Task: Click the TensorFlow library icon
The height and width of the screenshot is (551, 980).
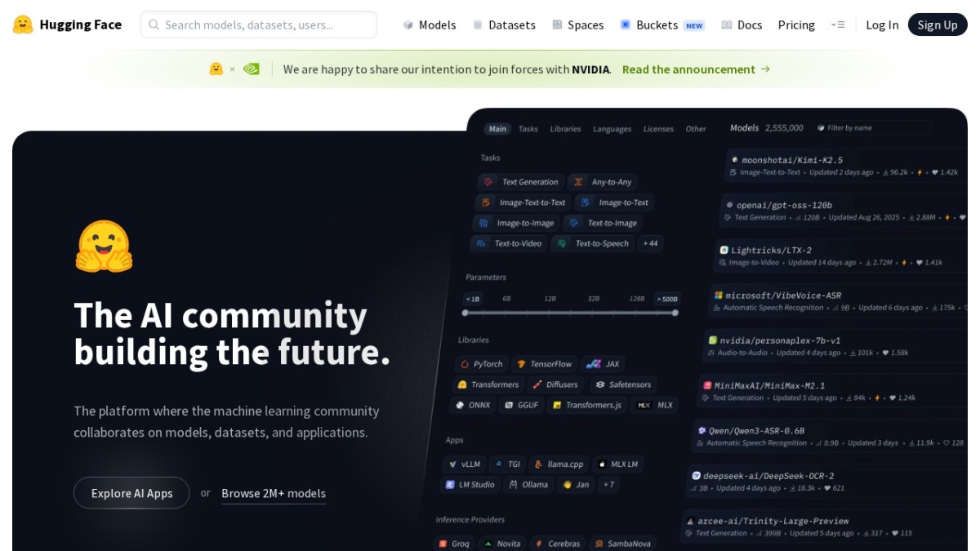Action: 521,364
